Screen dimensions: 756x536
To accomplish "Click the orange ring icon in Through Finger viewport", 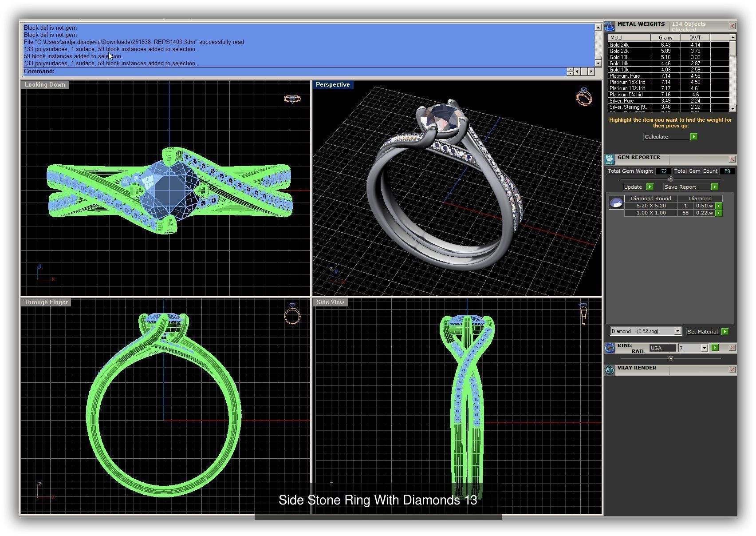I will [292, 314].
